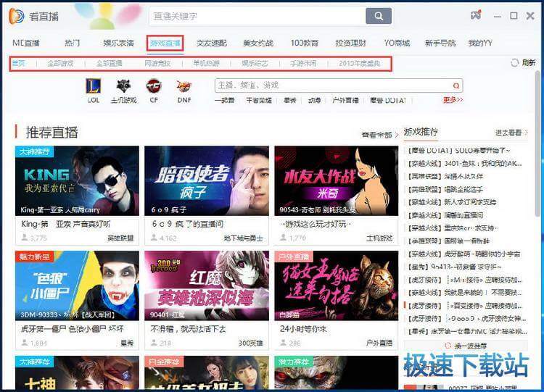Screen dimensions: 544x392
Task: Open the 主机游戏 raccoon icon
Action: coord(123,86)
